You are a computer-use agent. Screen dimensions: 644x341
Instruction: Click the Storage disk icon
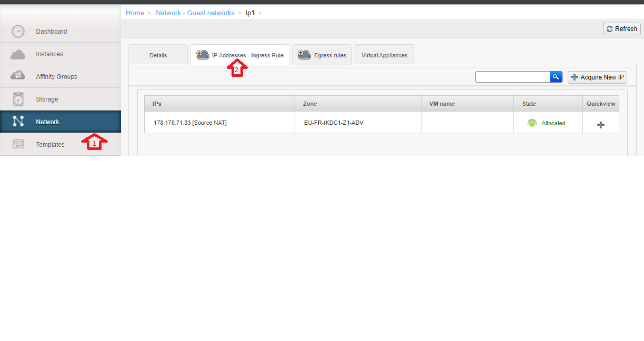coord(18,99)
